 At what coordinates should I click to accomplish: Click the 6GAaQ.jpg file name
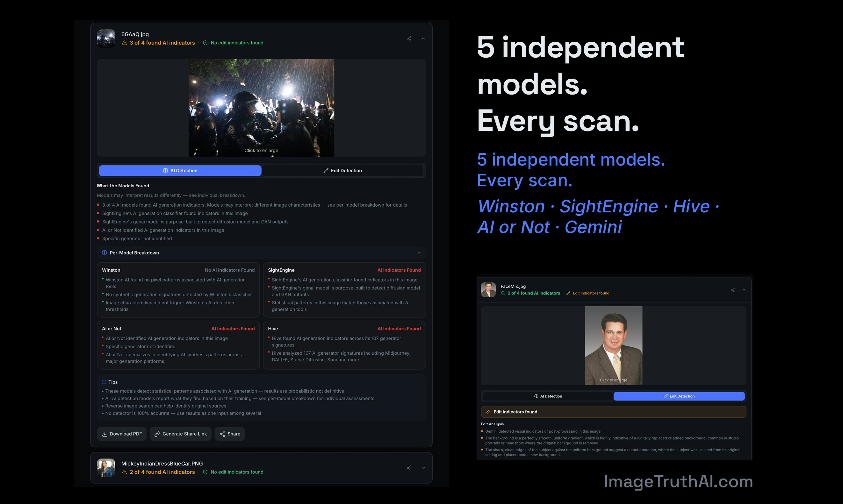pyautogui.click(x=135, y=34)
